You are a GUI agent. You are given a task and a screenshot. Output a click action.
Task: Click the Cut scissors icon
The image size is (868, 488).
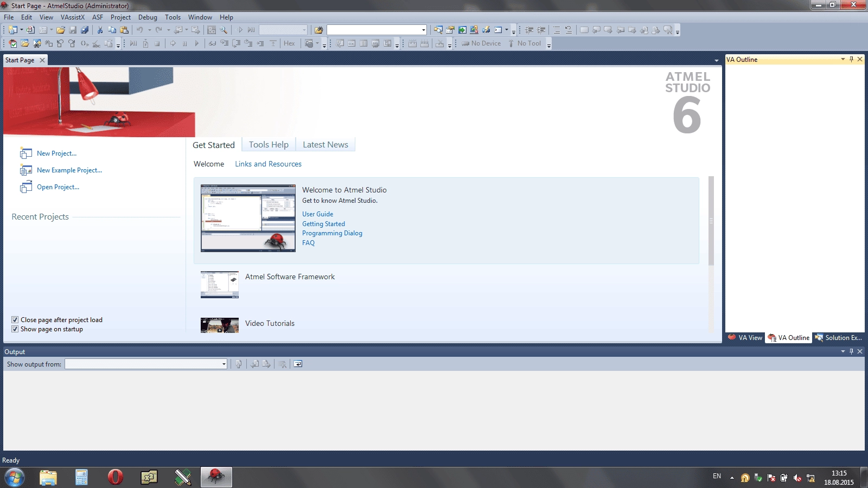[100, 30]
